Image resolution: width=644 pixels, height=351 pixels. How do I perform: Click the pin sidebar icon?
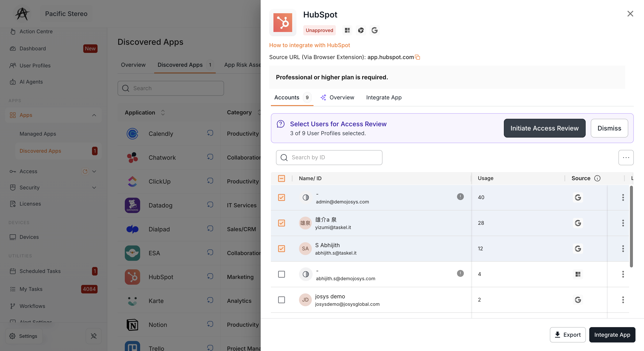click(x=94, y=336)
